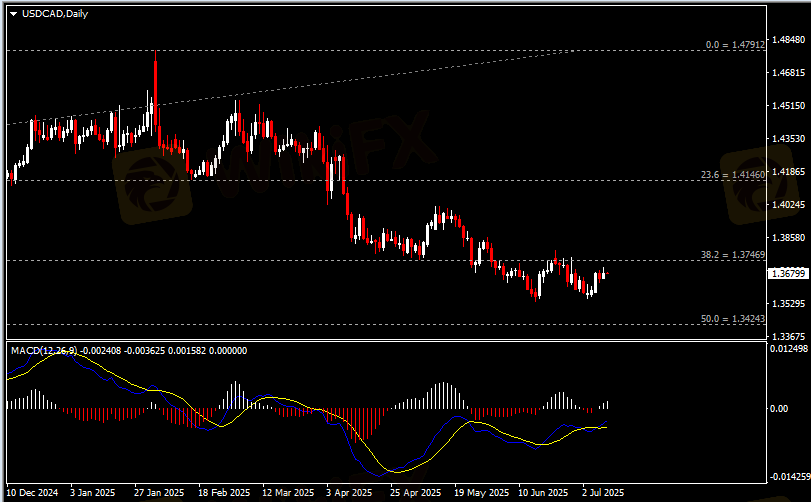Click the 25 Apr 2025 date label
Viewport: 811px width, 502px height.
[x=415, y=493]
